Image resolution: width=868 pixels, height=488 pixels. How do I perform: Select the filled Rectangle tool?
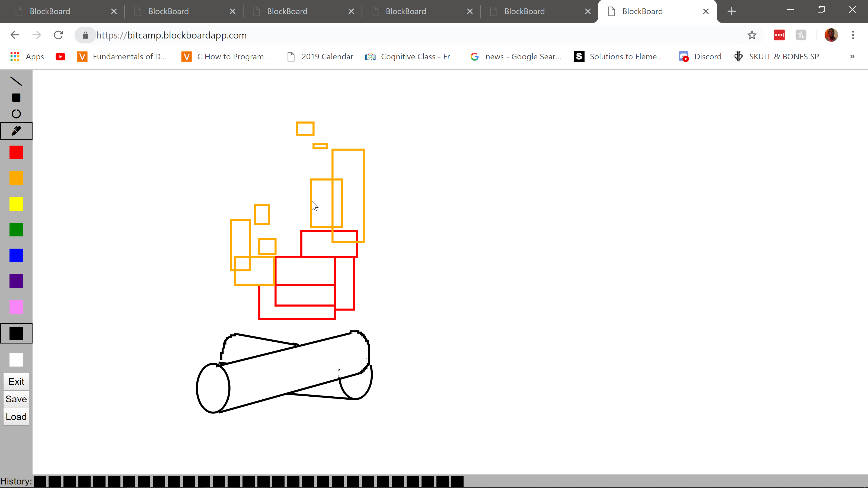pyautogui.click(x=16, y=98)
